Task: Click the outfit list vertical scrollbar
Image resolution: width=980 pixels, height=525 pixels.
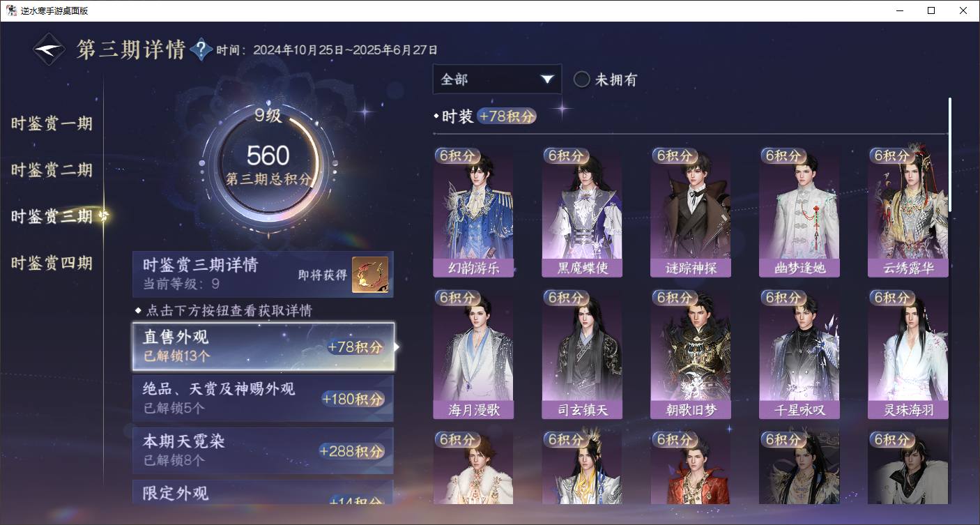Action: point(949,155)
